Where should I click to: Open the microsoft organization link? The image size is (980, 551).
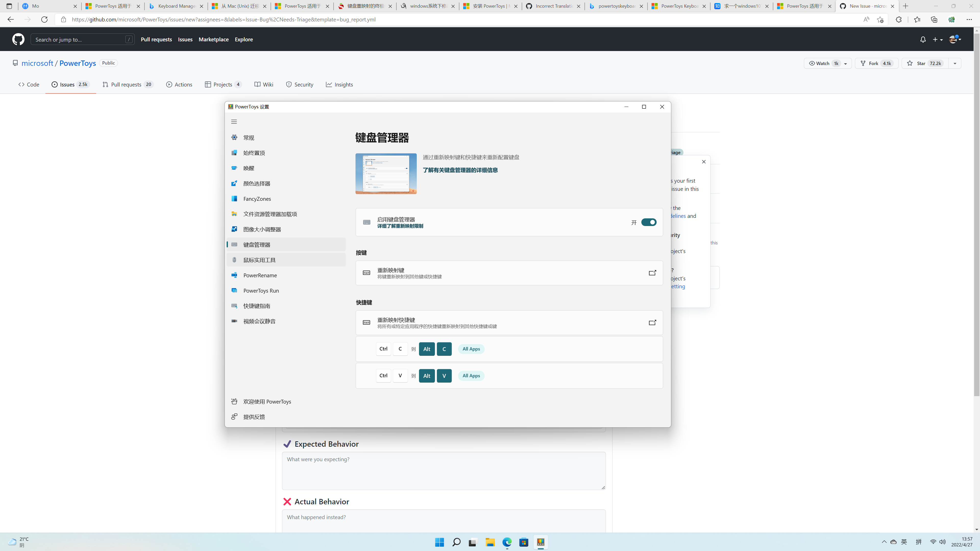[37, 63]
